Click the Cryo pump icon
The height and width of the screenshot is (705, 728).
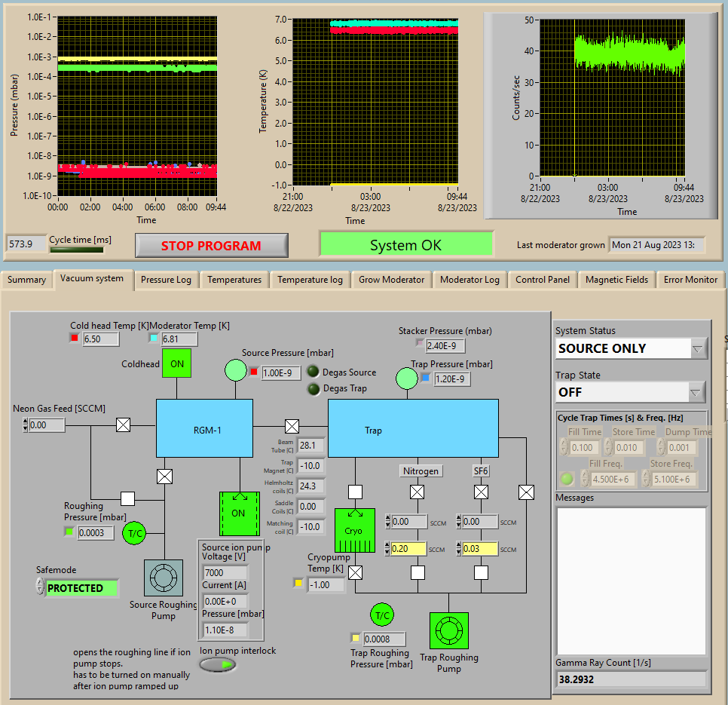[354, 530]
